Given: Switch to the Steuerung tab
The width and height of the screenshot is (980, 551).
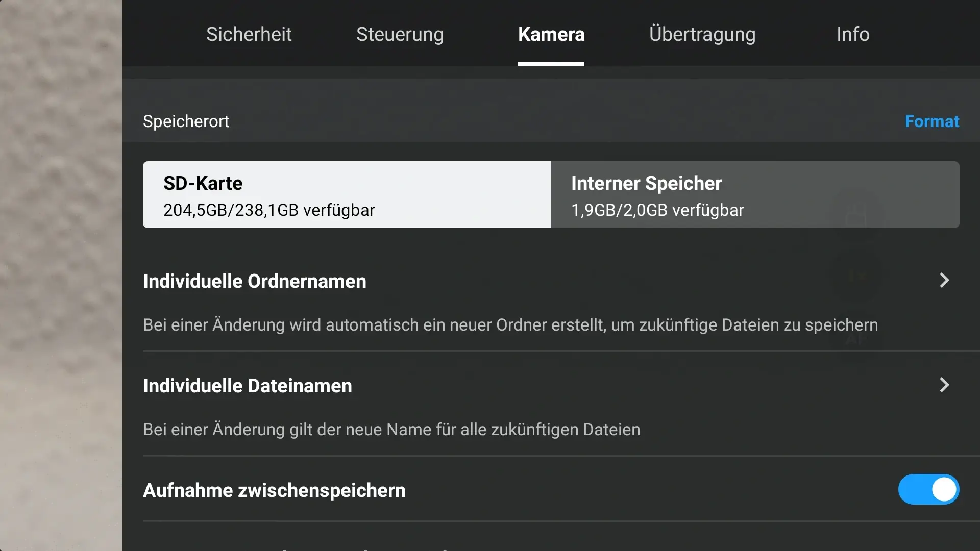Looking at the screenshot, I should 400,34.
